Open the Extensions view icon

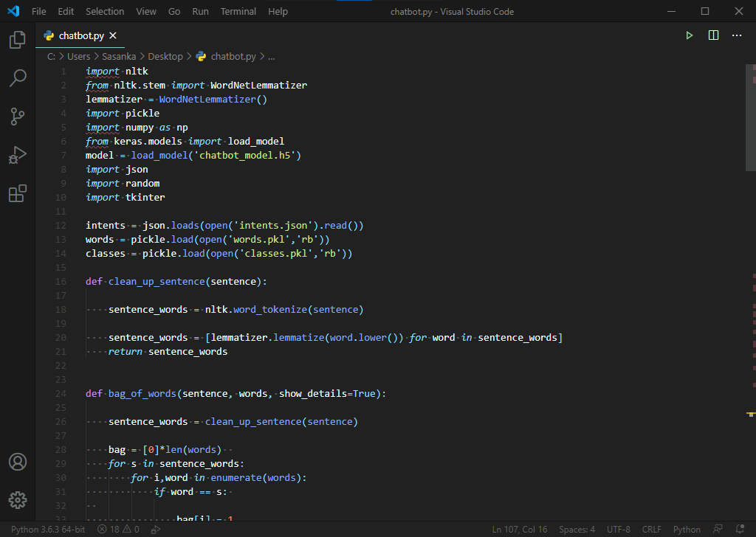coord(18,194)
